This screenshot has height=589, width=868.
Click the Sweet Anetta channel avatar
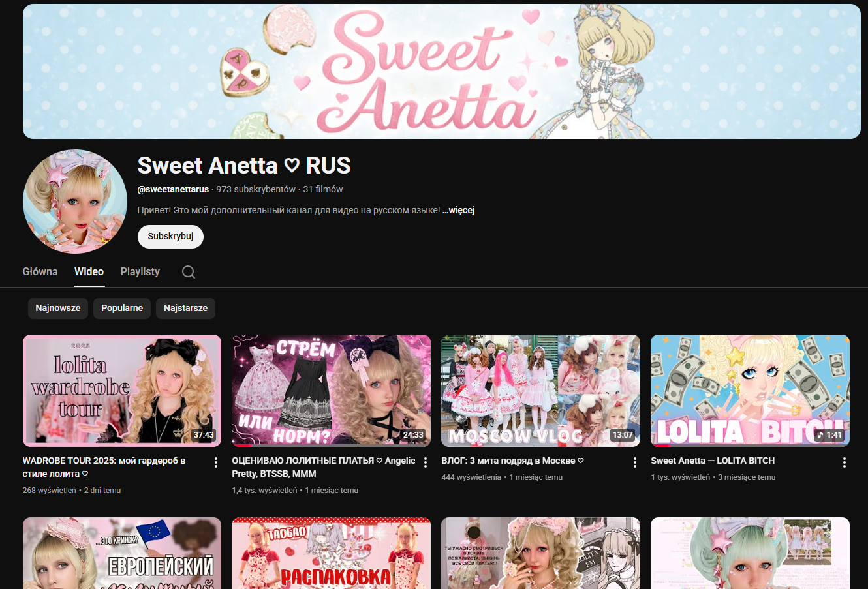75,202
